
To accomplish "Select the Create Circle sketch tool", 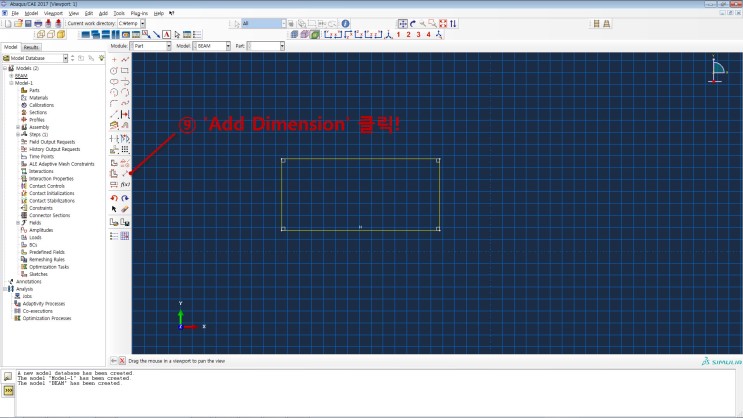I will pos(114,71).
